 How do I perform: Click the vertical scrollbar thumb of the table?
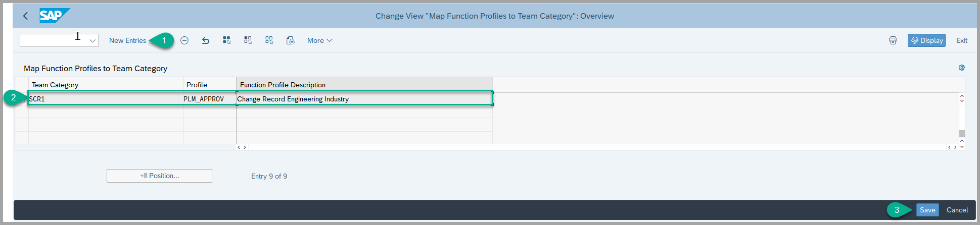tap(962, 134)
